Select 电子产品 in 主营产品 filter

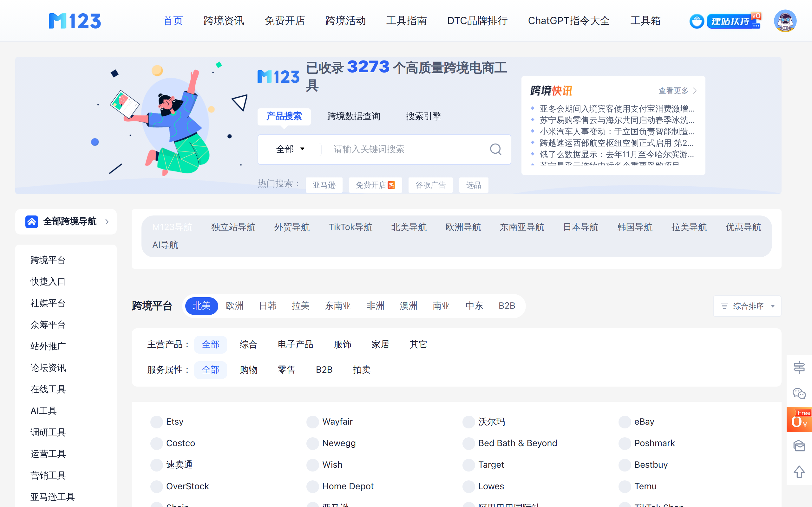coord(295,344)
